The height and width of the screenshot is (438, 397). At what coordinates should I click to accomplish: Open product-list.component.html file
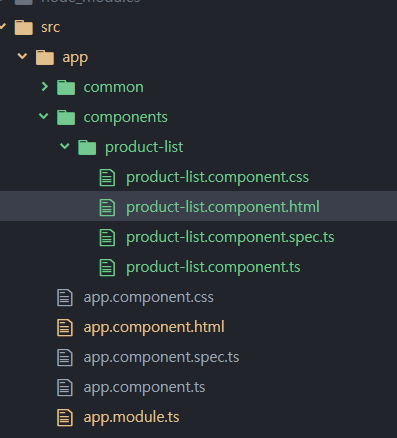223,207
